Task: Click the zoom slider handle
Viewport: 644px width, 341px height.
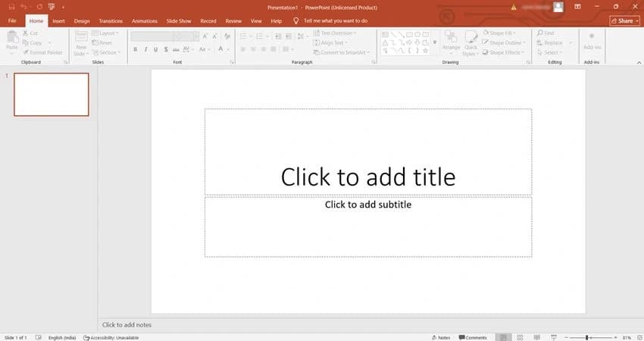Action: point(587,337)
